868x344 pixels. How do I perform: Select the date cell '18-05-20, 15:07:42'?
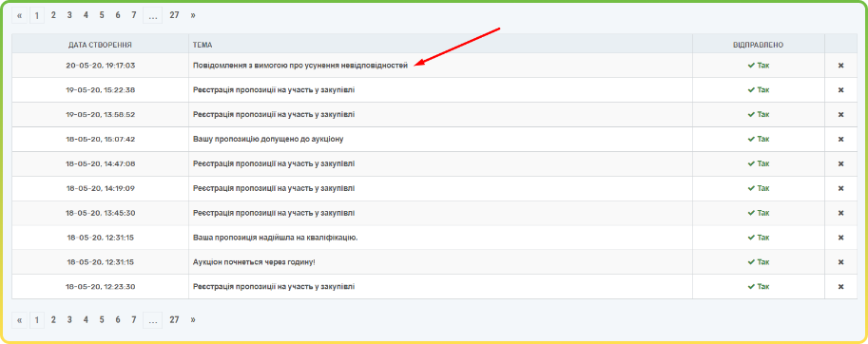100,140
